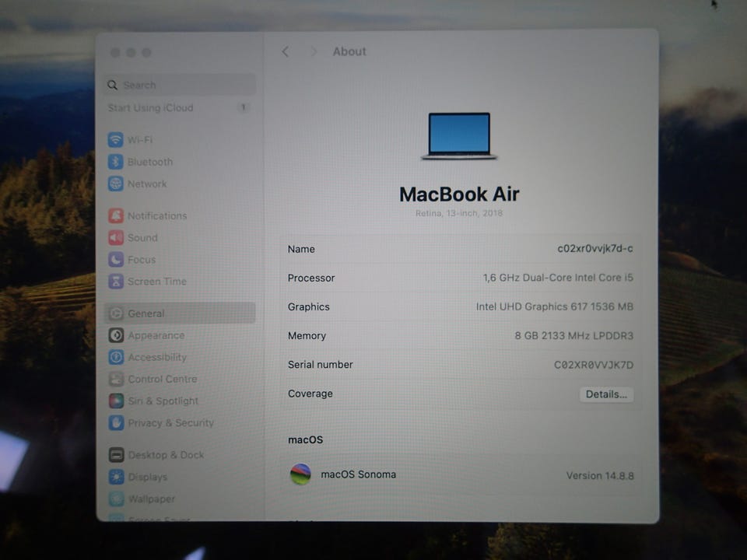The height and width of the screenshot is (560, 747).
Task: Select the Displays sun icon
Action: [x=116, y=477]
